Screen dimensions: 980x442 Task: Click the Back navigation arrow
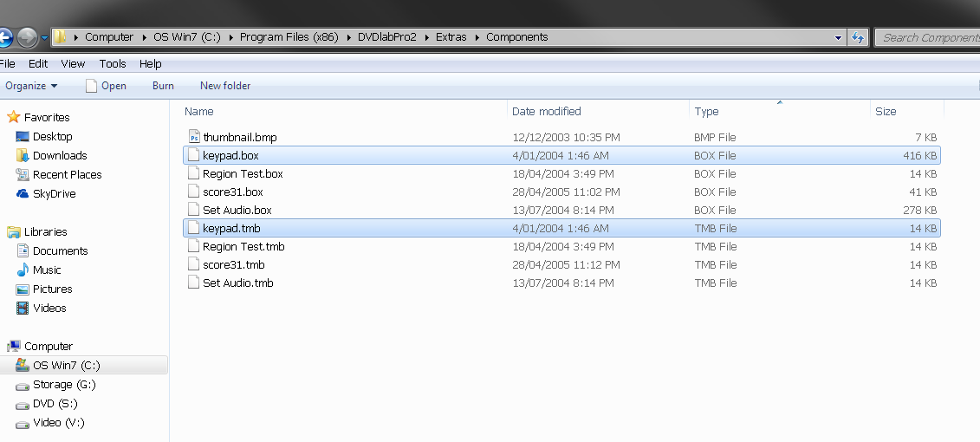pyautogui.click(x=3, y=37)
